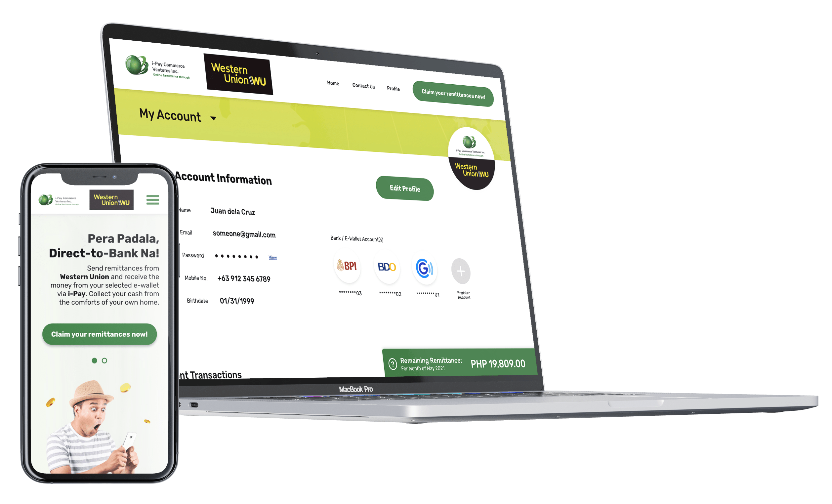Screen dimensions: 832x504
Task: Select the Contact Us menu item
Action: coord(364,83)
